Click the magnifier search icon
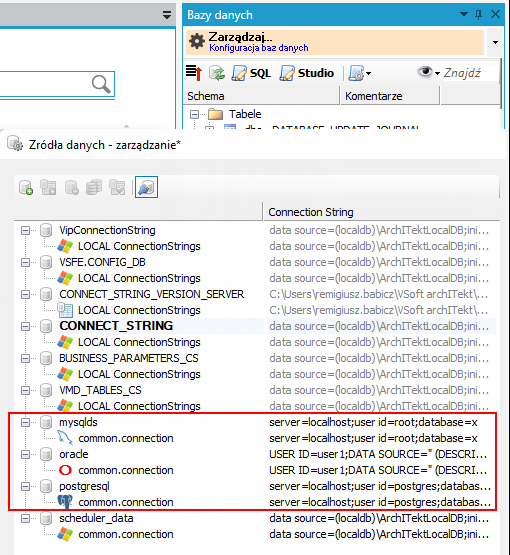 (101, 84)
